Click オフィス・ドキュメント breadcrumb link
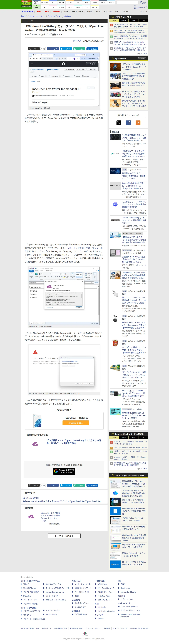The image size is (169, 644). click(x=37, y=16)
